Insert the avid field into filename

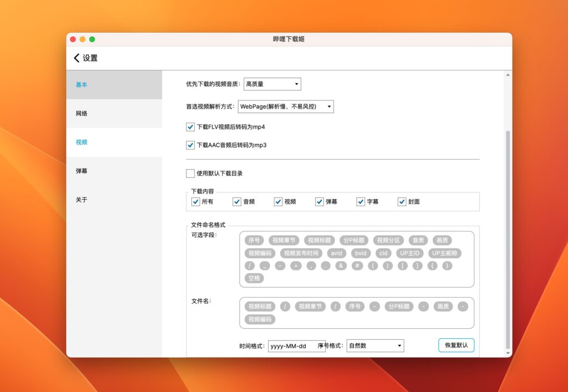coord(337,253)
